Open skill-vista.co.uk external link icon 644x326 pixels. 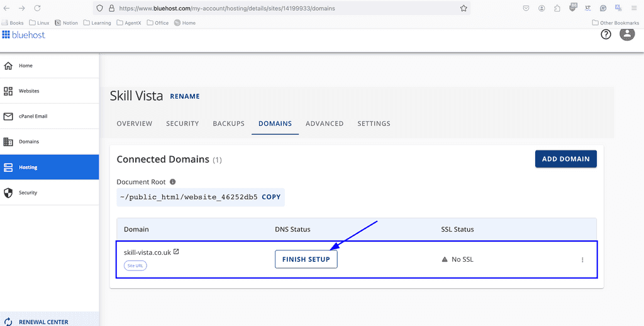(x=176, y=252)
